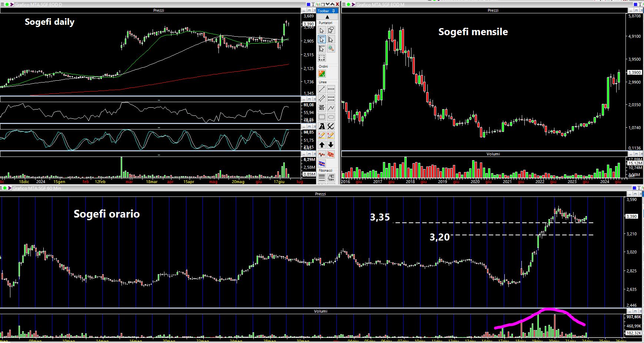Select the parallel horizontal lines tool
Viewport: 644px width, 343px height.
pos(331,98)
